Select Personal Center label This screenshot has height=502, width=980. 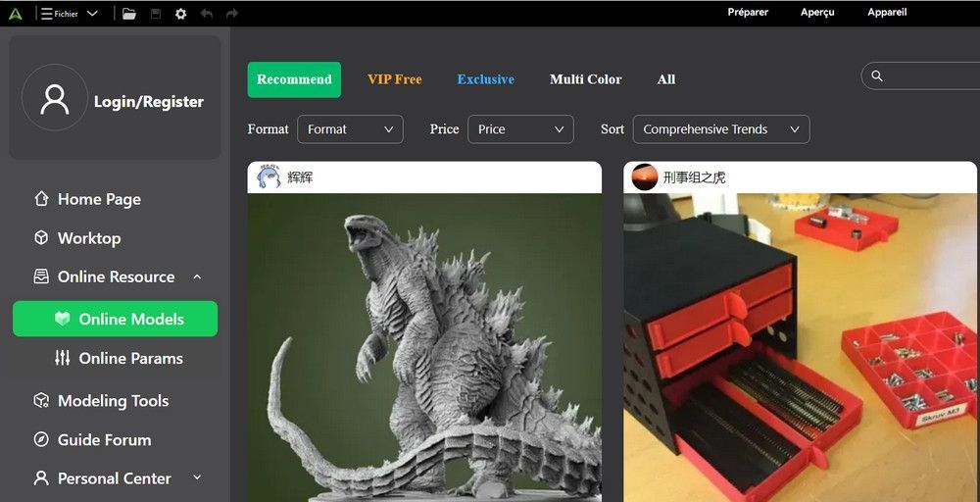pyautogui.click(x=115, y=478)
